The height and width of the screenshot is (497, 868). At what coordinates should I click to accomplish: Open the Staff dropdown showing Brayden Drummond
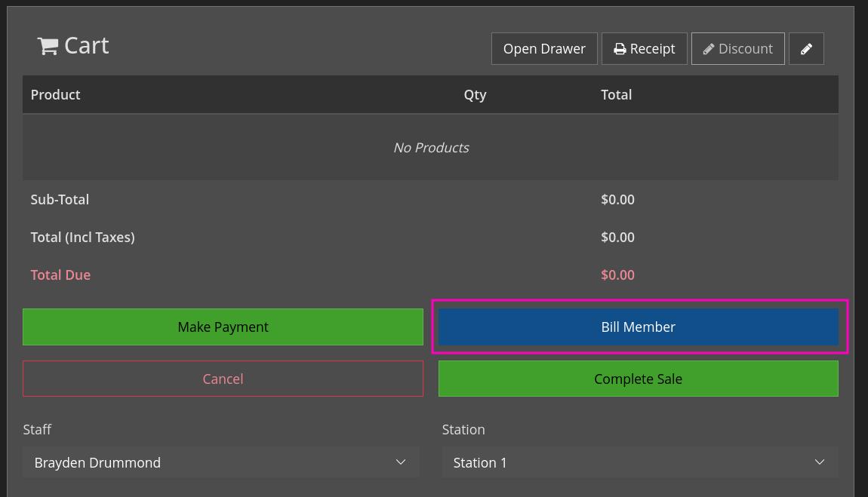pos(220,462)
